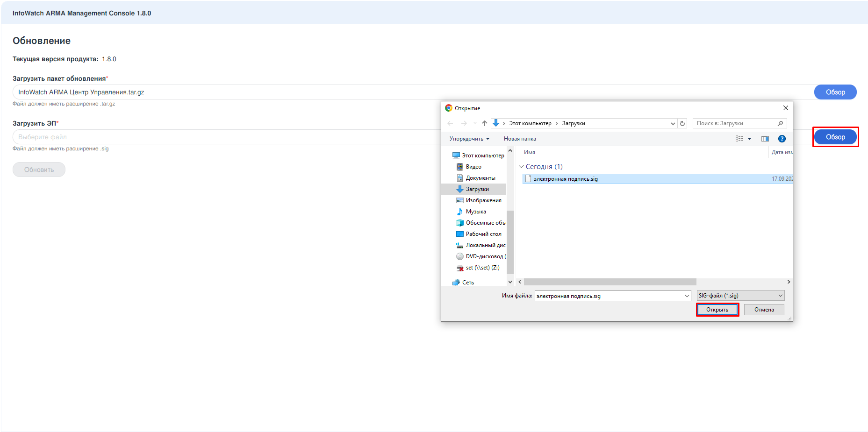Click the back arrow in the Open dialog
The image size is (868, 432).
click(x=451, y=123)
